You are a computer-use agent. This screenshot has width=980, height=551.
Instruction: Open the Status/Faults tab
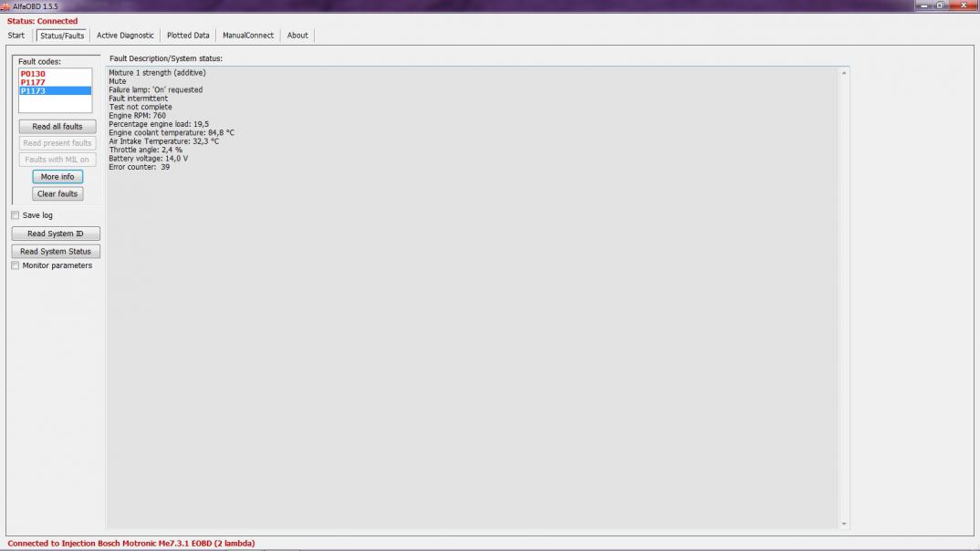tap(62, 36)
